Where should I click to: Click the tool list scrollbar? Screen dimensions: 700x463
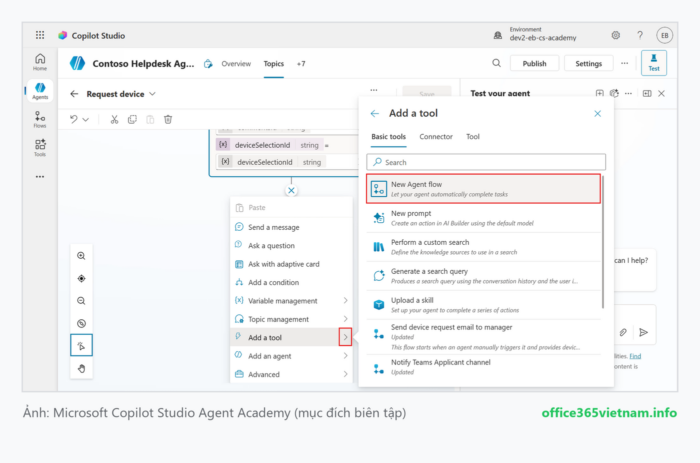click(x=603, y=242)
